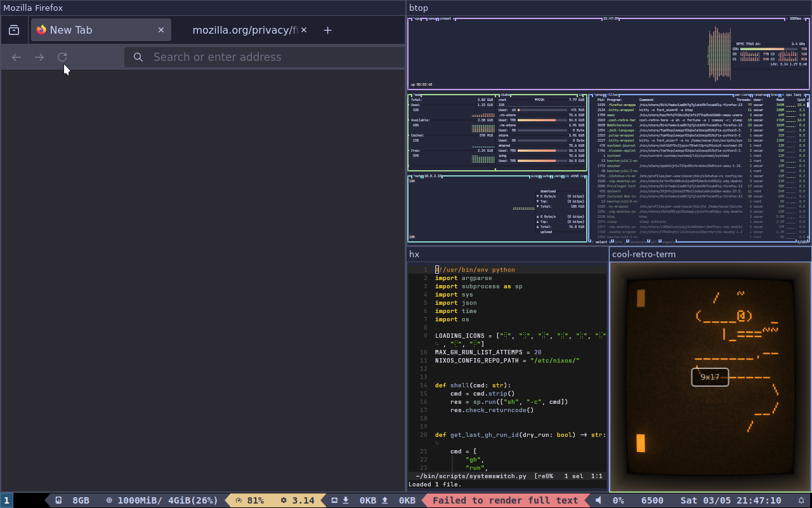
Task: Select the swaybar process row
Action: pos(702,166)
